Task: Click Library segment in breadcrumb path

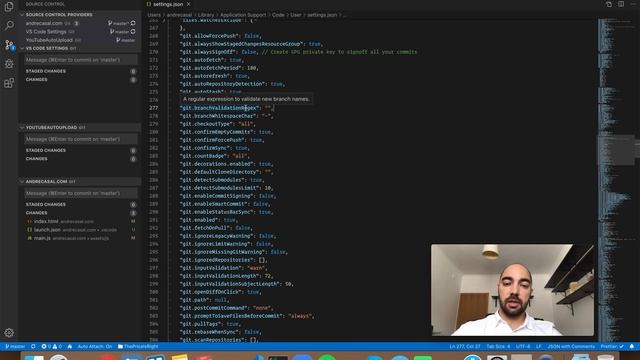Action: [206, 15]
